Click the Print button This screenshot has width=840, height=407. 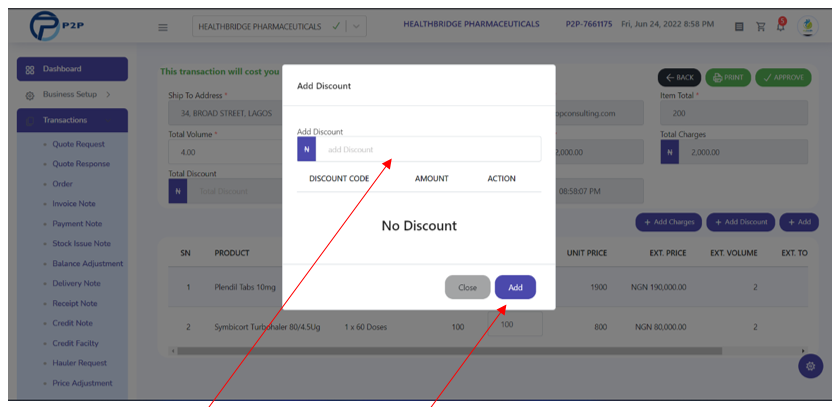[x=728, y=78]
